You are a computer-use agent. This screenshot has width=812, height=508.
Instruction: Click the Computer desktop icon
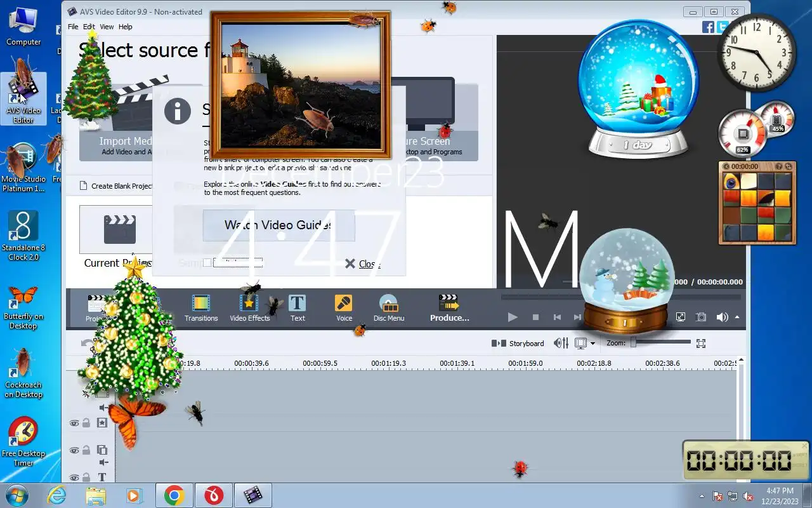[x=23, y=25]
